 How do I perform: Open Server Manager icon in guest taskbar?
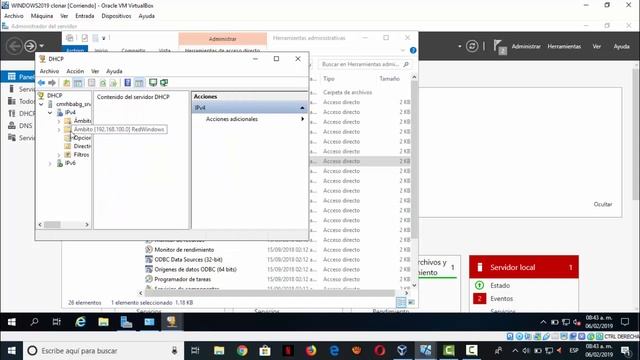pyautogui.click(x=126, y=322)
